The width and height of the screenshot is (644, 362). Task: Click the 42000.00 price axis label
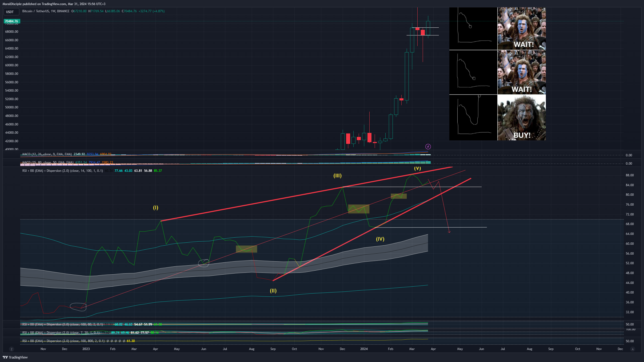[x=12, y=141]
